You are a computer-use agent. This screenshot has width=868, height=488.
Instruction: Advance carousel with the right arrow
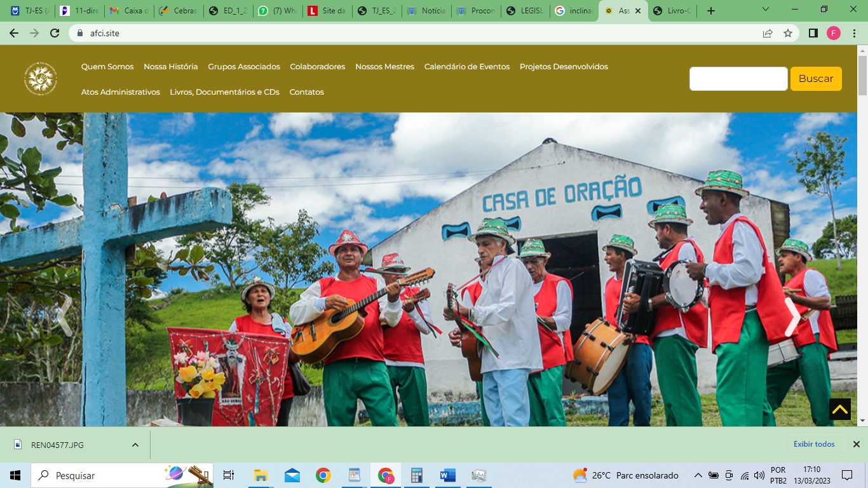(x=792, y=316)
